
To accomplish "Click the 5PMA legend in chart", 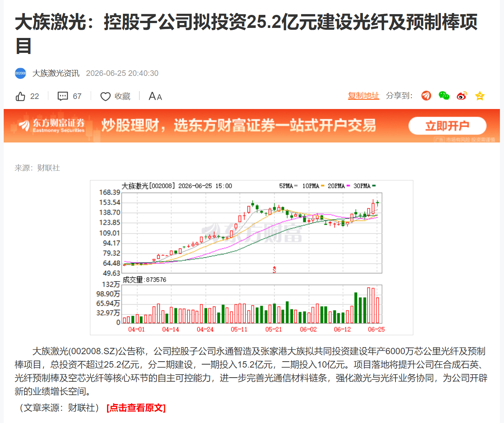I will pos(288,186).
